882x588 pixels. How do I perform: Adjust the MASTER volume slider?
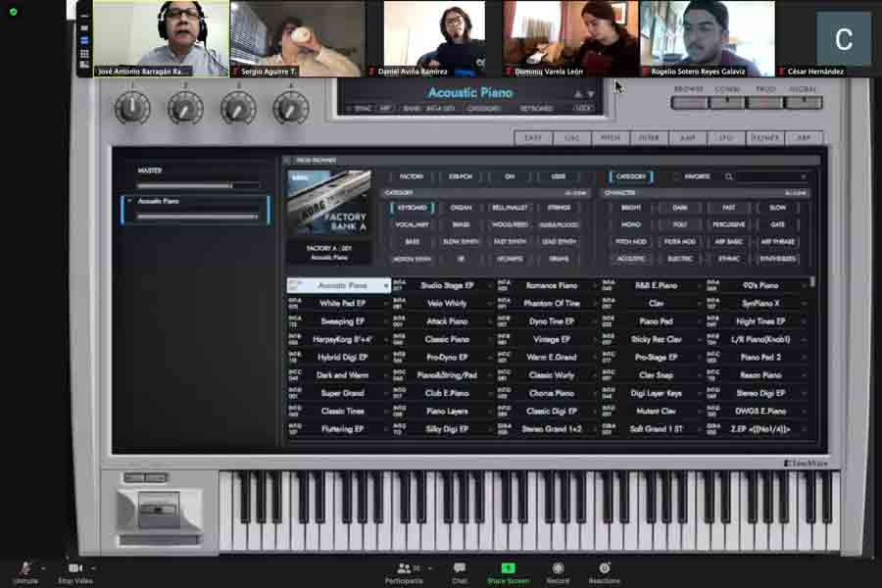tap(197, 185)
